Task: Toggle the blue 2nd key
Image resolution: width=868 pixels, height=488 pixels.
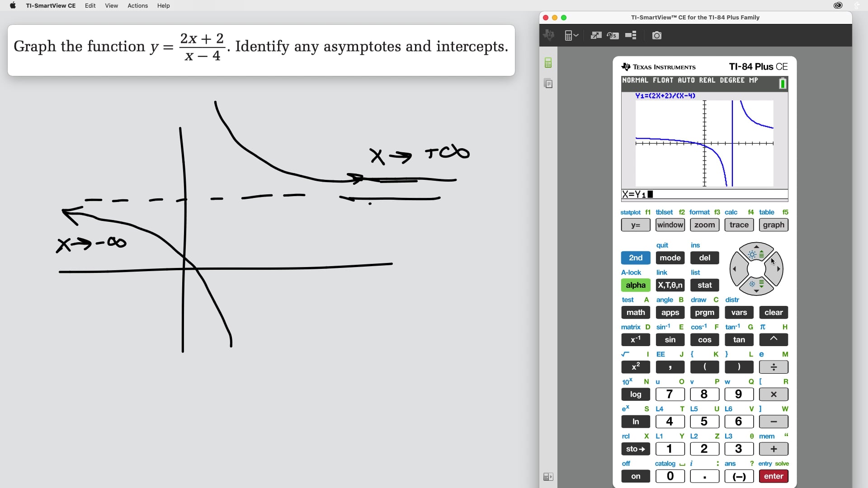Action: click(636, 258)
